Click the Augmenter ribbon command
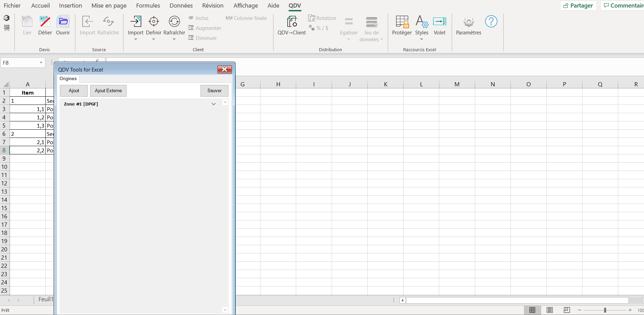The height and width of the screenshot is (315, 644). (x=205, y=28)
